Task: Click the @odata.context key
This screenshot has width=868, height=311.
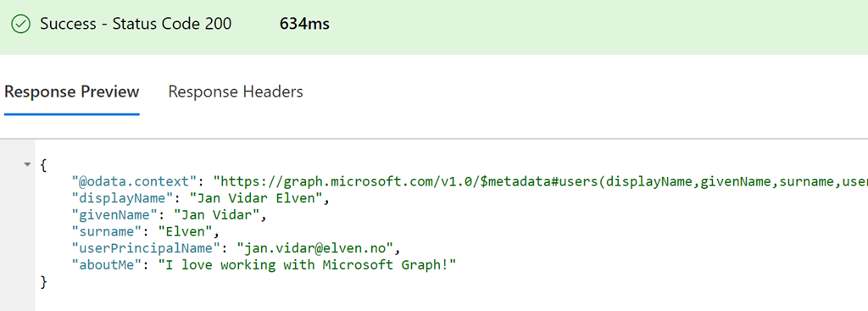Action: (x=135, y=181)
